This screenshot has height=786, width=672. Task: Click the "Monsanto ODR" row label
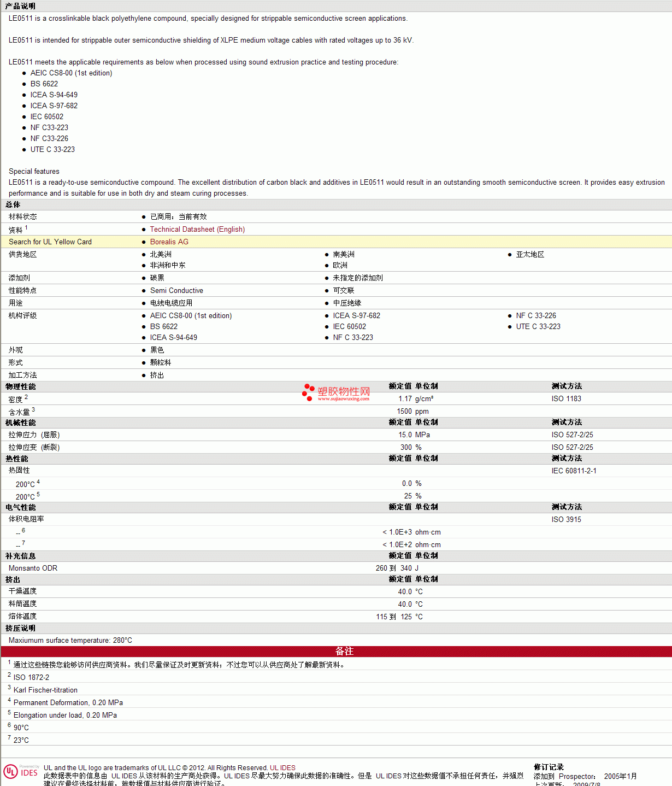33,568
